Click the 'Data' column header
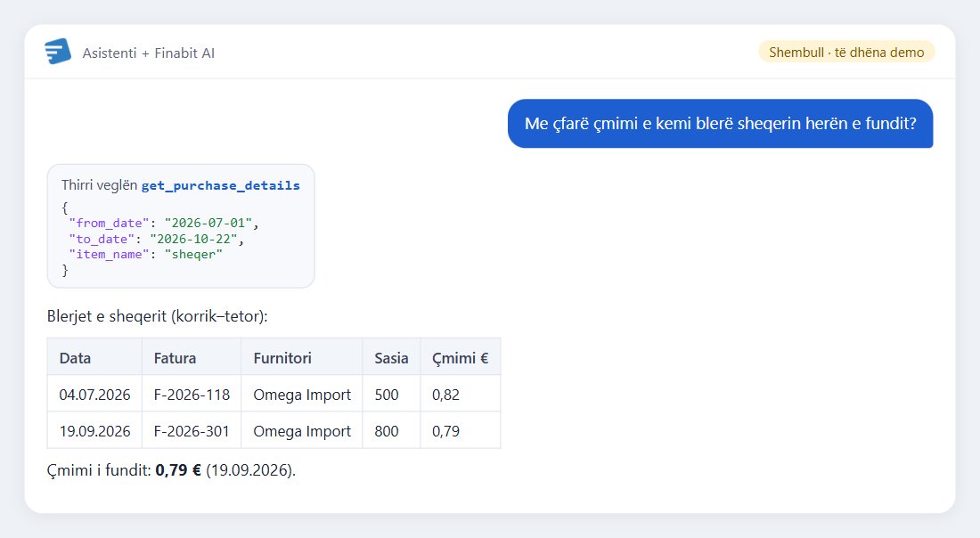 (x=95, y=357)
